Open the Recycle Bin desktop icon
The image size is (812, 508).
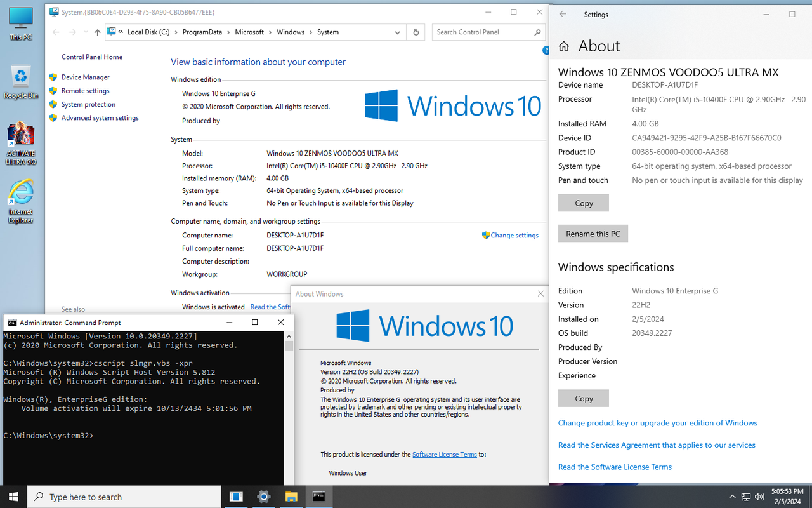pyautogui.click(x=21, y=83)
